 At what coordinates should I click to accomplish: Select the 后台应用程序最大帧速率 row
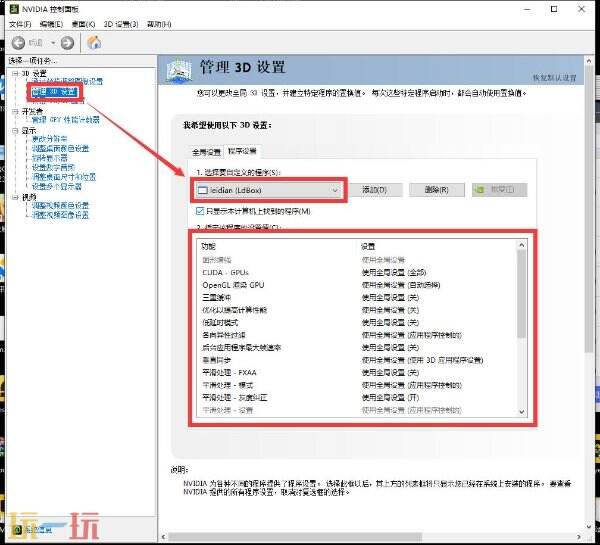358,348
